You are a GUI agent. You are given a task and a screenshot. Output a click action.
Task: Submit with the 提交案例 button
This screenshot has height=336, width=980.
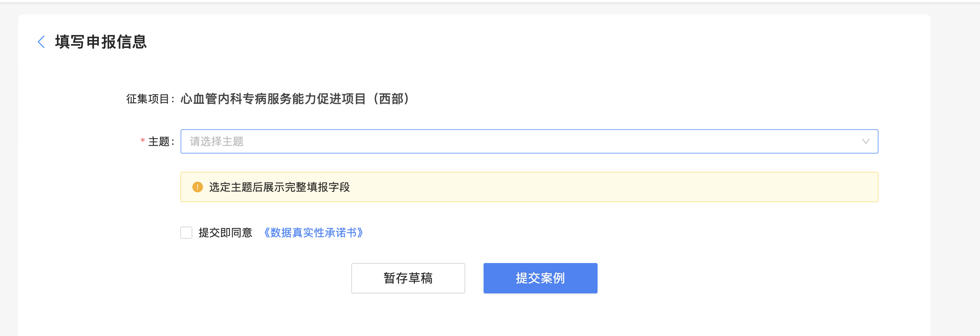coord(540,278)
